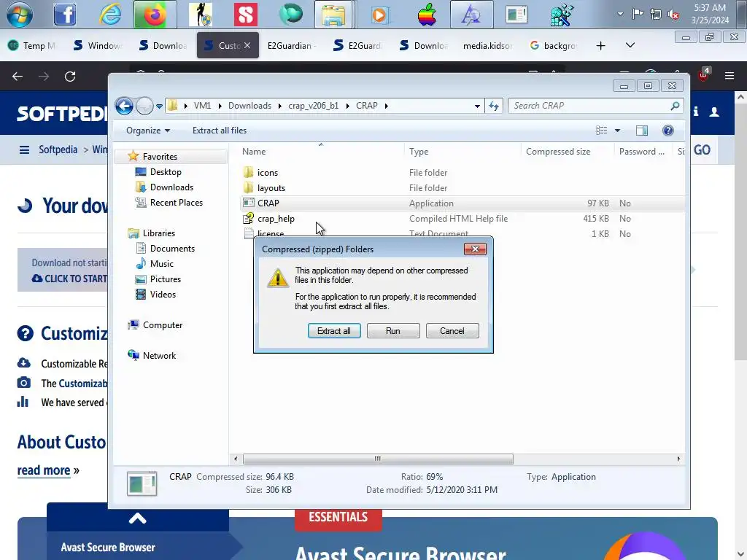Image resolution: width=747 pixels, height=560 pixels.
Task: Refresh the Explorer folder view
Action: click(x=494, y=106)
